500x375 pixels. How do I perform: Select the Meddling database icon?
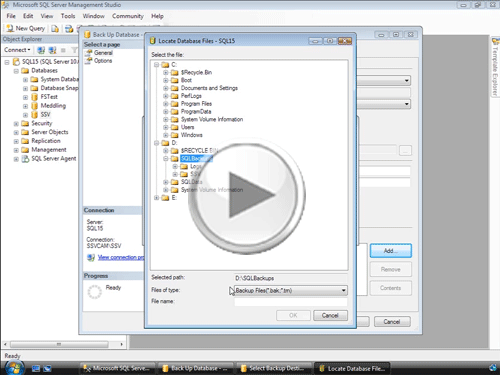(34, 106)
